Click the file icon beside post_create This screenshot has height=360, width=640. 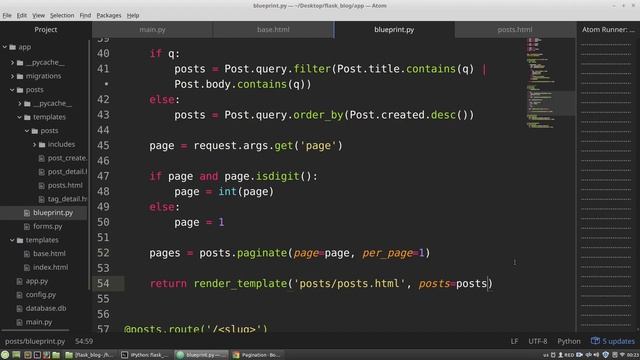pyautogui.click(x=42, y=158)
